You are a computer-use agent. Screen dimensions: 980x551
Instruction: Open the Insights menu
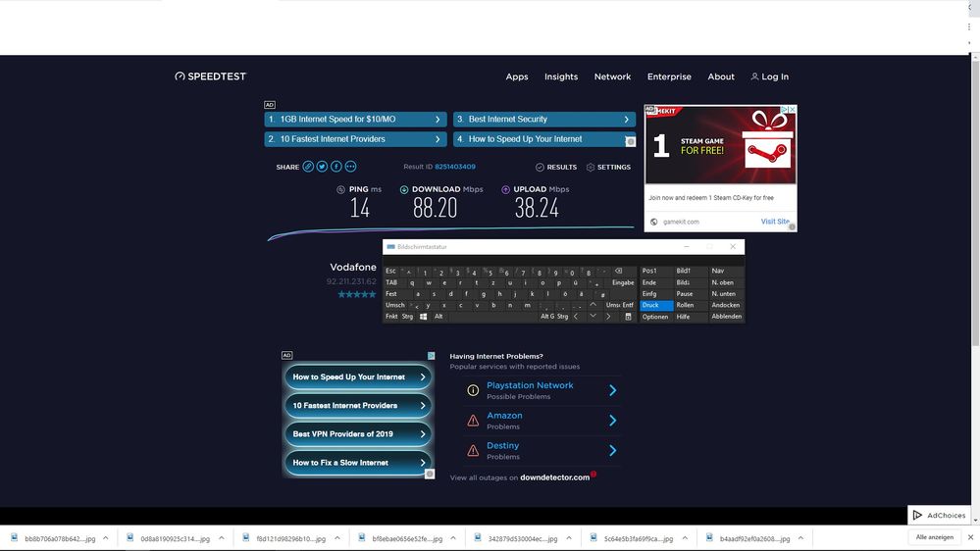point(561,76)
